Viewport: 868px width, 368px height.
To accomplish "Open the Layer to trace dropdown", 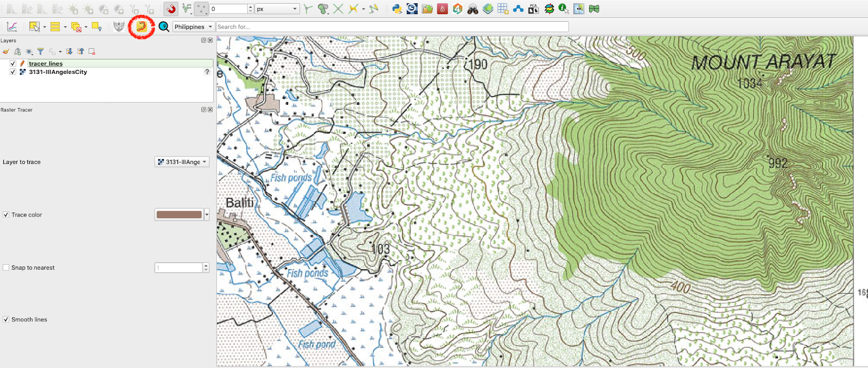I will (x=182, y=162).
